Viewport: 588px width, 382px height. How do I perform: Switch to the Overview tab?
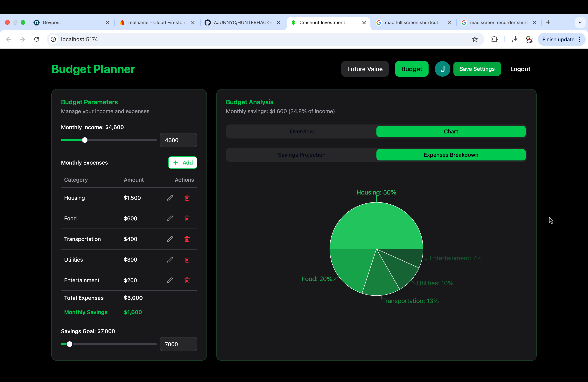coord(301,131)
